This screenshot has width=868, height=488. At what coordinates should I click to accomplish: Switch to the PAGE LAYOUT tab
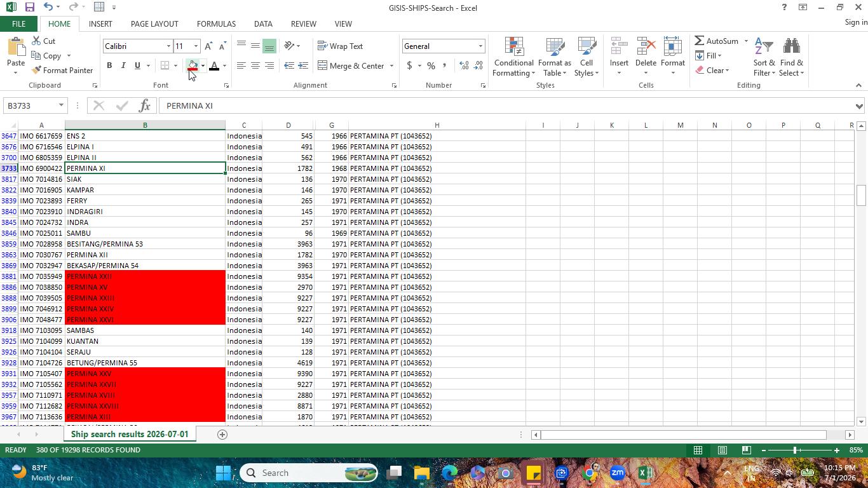coord(154,24)
